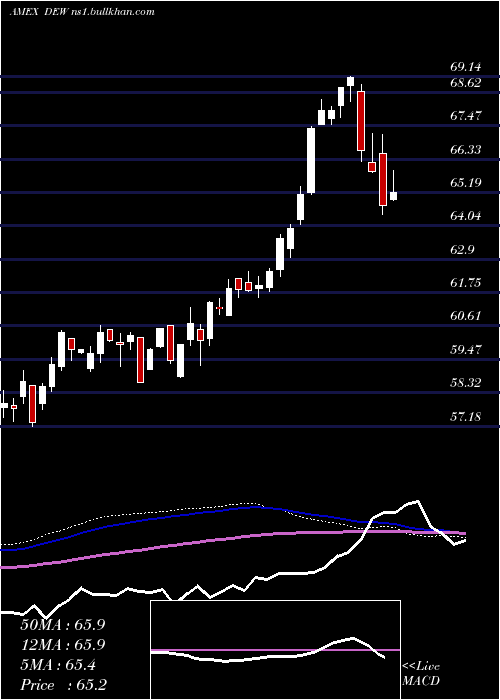Click the 59.47 price level label
Screen dimensions: 500x700
coord(466,350)
